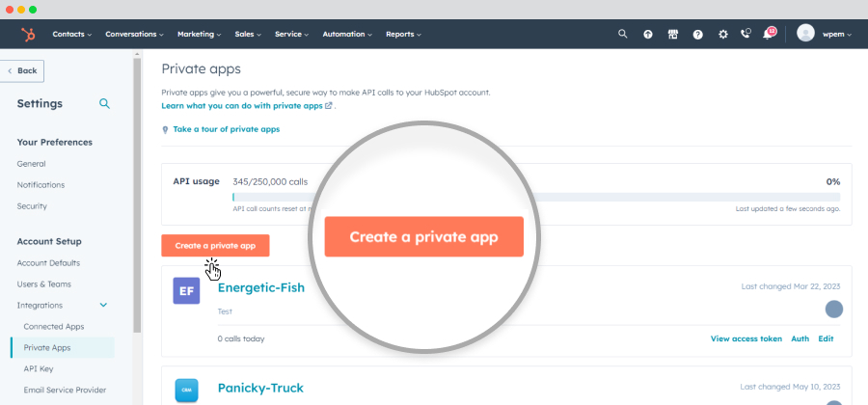Click the calling phone icon
The image size is (868, 405).
tap(746, 34)
